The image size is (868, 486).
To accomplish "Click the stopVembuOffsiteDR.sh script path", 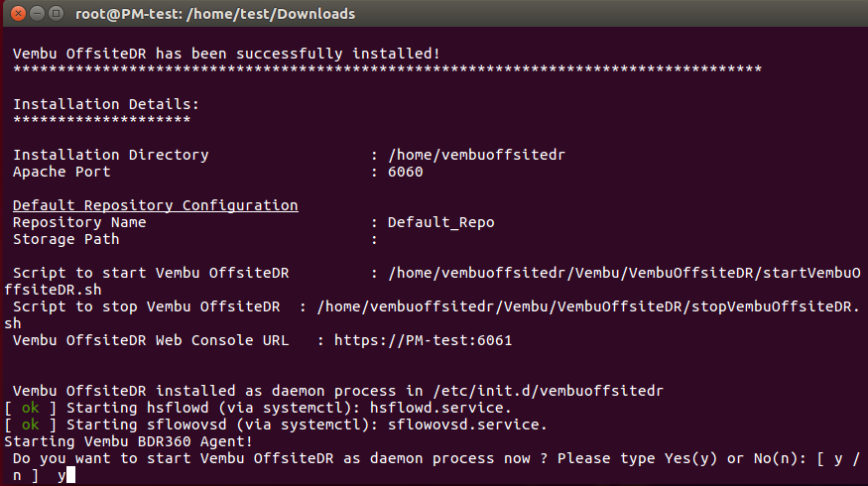I will coord(432,315).
